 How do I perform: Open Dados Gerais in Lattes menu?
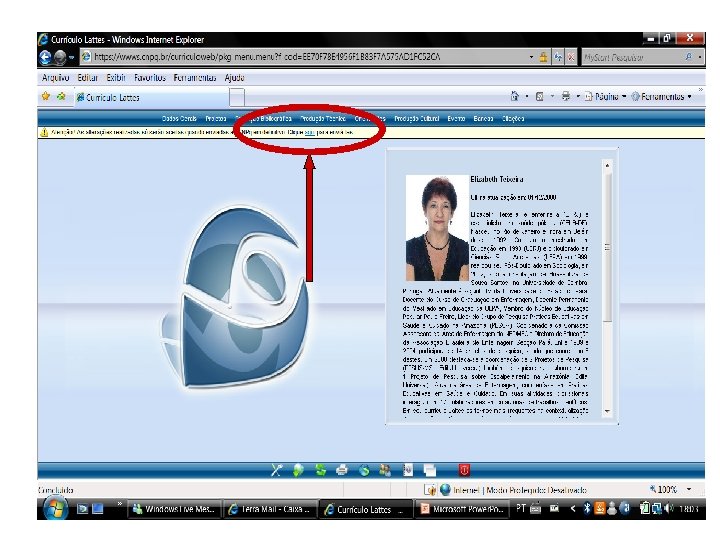[x=179, y=118]
